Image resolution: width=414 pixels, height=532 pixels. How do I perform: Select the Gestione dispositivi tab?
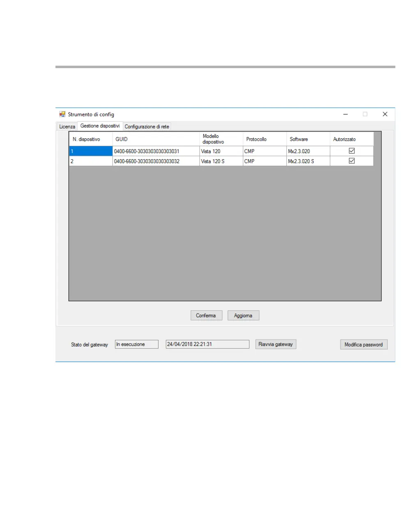(x=100, y=126)
